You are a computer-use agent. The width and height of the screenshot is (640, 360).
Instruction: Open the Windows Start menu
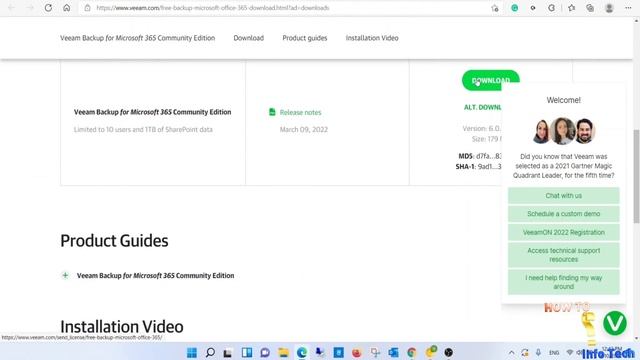point(192,352)
